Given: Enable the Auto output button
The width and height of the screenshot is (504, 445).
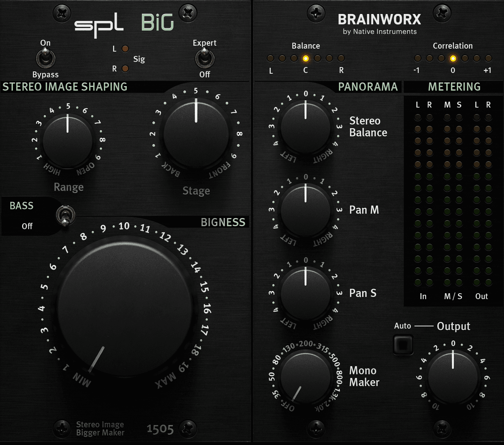Looking at the screenshot, I should coord(403,345).
